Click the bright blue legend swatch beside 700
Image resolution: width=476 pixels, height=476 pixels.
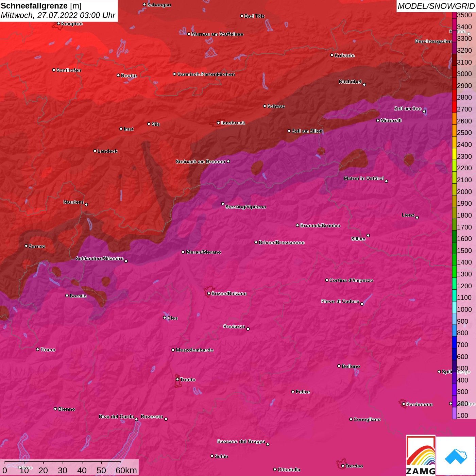click(454, 342)
